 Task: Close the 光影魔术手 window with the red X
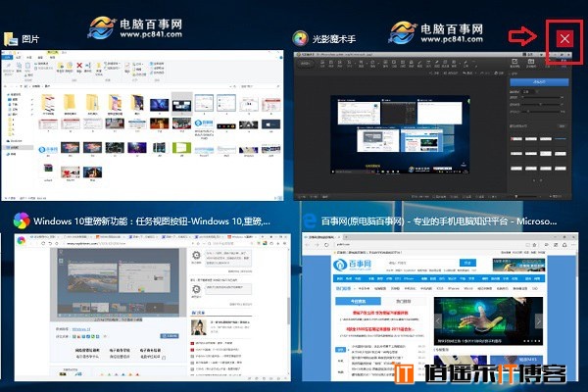(564, 38)
